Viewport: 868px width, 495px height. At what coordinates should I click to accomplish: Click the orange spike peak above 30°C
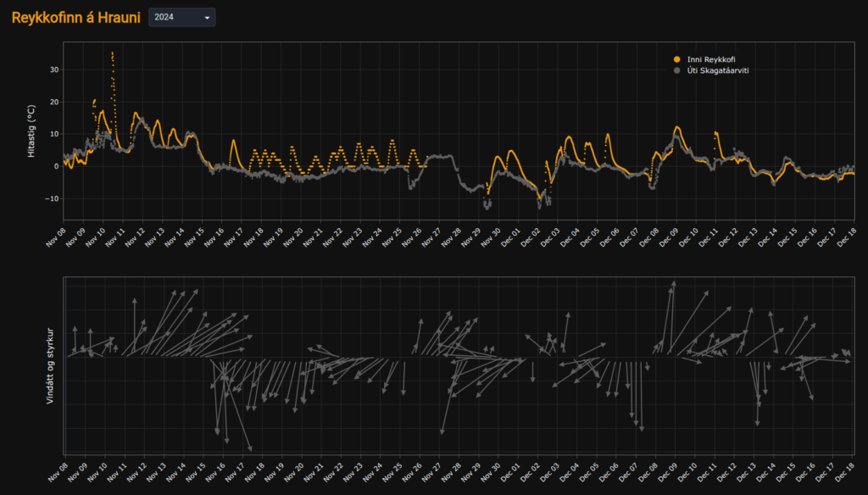click(x=112, y=53)
